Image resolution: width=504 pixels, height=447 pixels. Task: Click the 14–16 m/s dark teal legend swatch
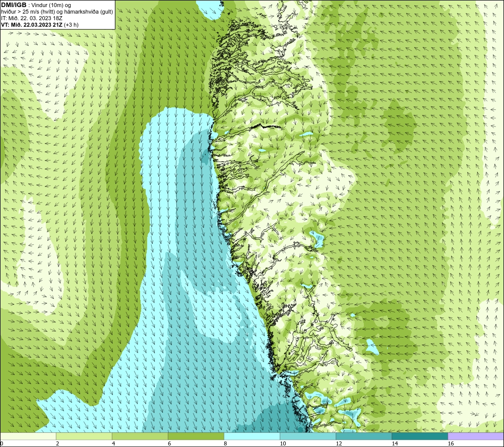[420, 436]
